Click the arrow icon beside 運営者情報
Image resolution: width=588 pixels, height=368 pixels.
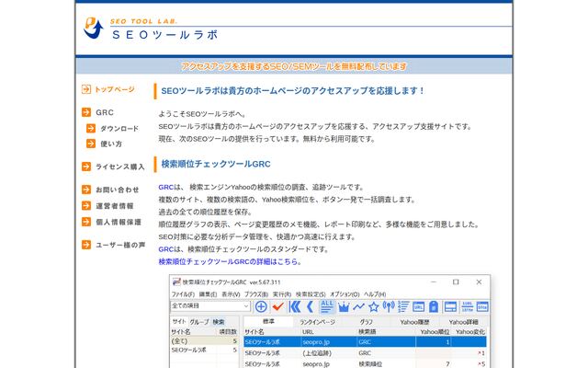tap(86, 206)
